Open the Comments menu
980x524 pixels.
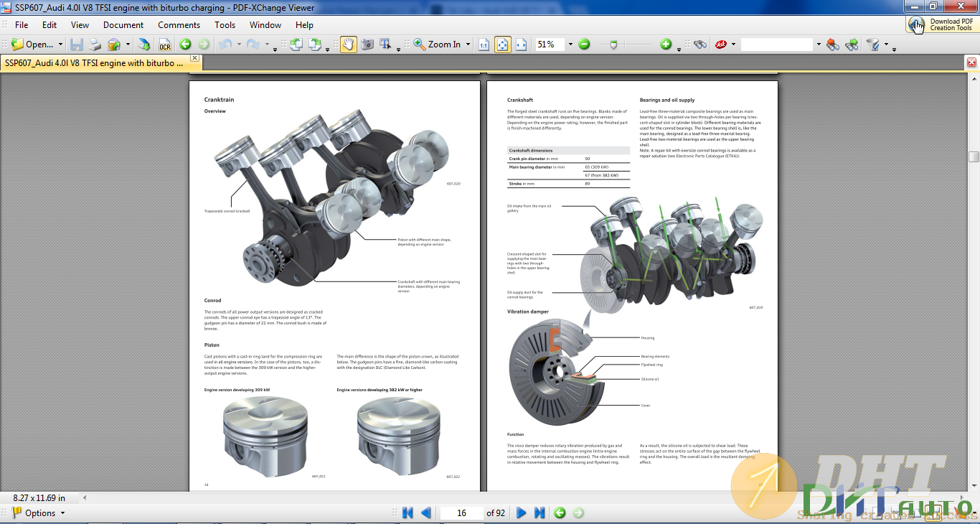(179, 24)
